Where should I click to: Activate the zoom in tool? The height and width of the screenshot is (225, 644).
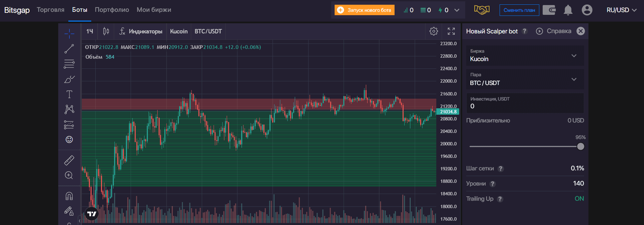click(69, 175)
